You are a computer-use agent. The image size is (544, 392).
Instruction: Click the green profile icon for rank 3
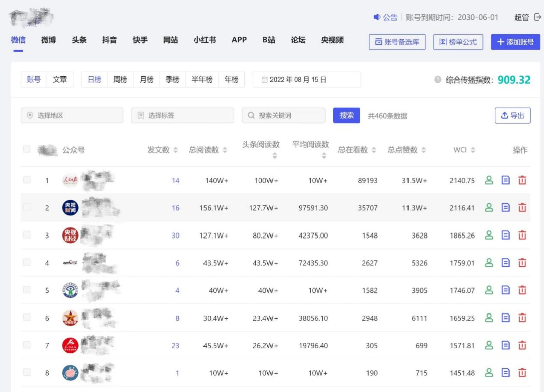[x=489, y=235]
